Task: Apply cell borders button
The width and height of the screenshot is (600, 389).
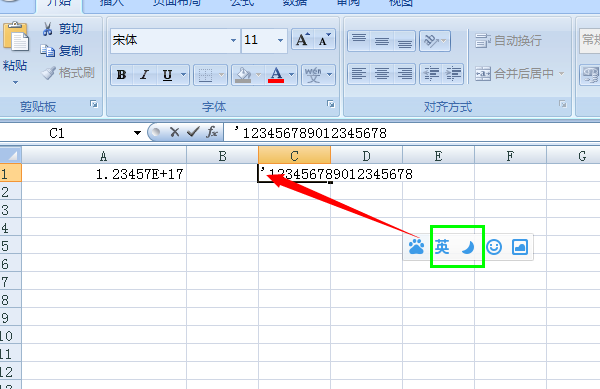Action: point(205,75)
